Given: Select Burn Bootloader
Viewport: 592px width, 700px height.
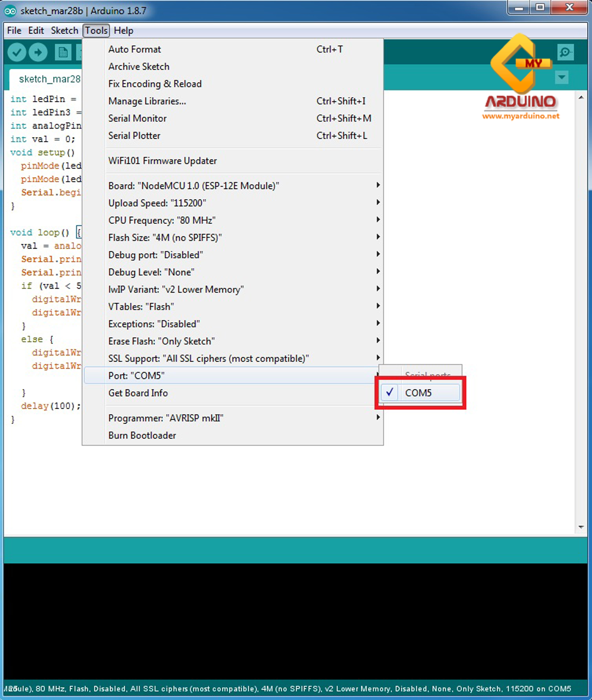Looking at the screenshot, I should coord(142,435).
